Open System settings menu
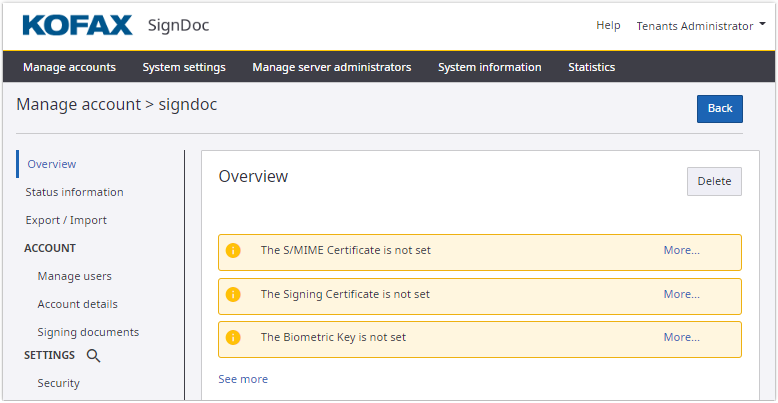The height and width of the screenshot is (403, 778). [184, 67]
